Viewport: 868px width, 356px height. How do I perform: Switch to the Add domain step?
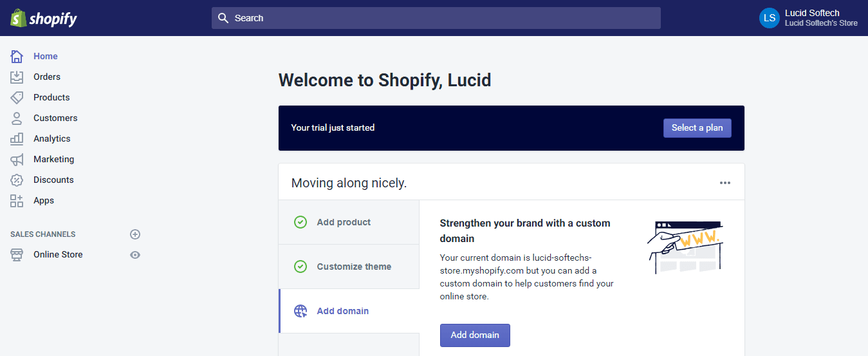click(349, 311)
